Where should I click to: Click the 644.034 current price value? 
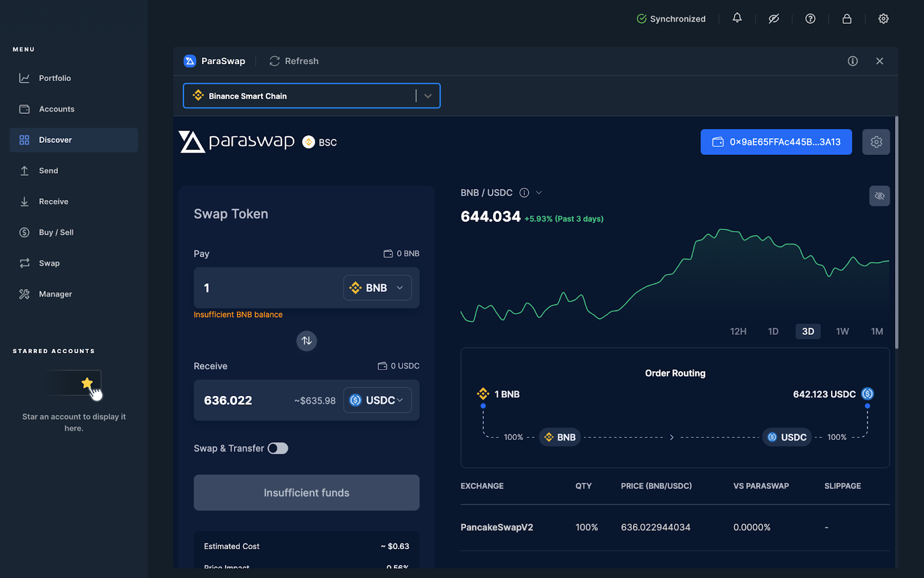pos(490,217)
